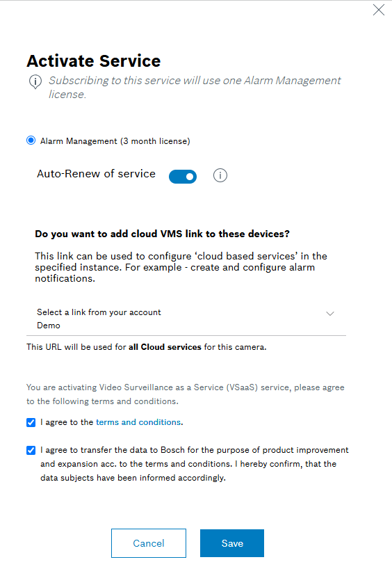
Task: Click the Alarm Management (3 month license) label
Action: (x=115, y=141)
